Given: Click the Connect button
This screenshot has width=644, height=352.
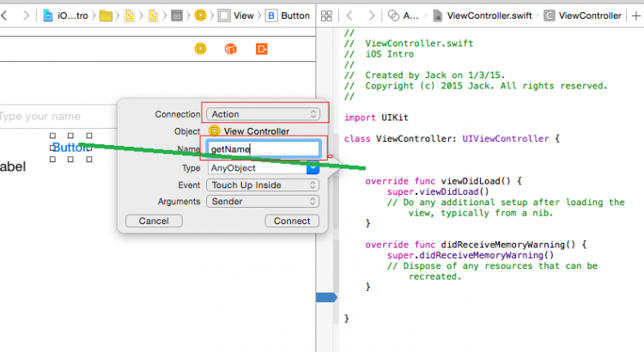Looking at the screenshot, I should (292, 221).
